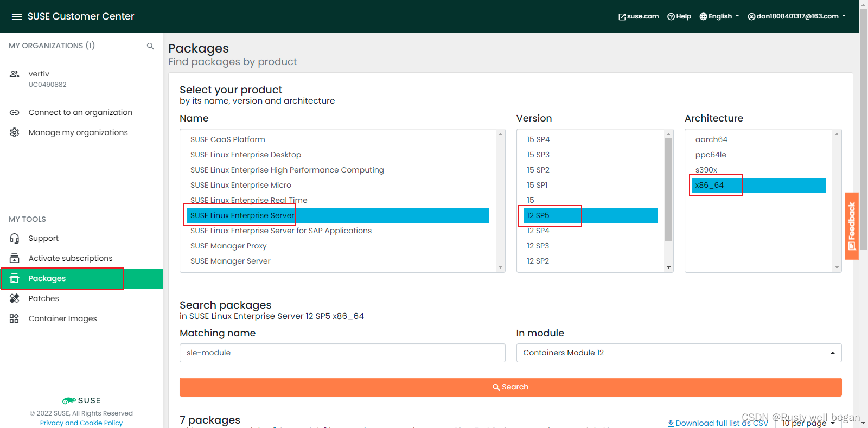The height and width of the screenshot is (428, 868).
Task: Select SUSE Linux Enterprise High Performance Computing
Action: coord(338,170)
